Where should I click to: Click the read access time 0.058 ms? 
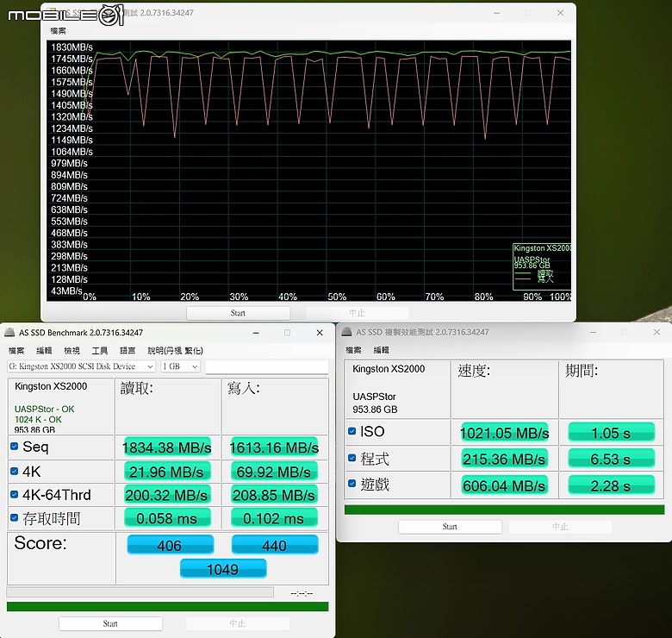coord(167,518)
